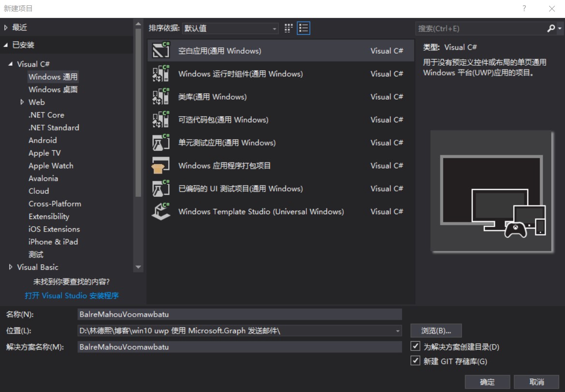Open the help question mark

click(x=524, y=8)
